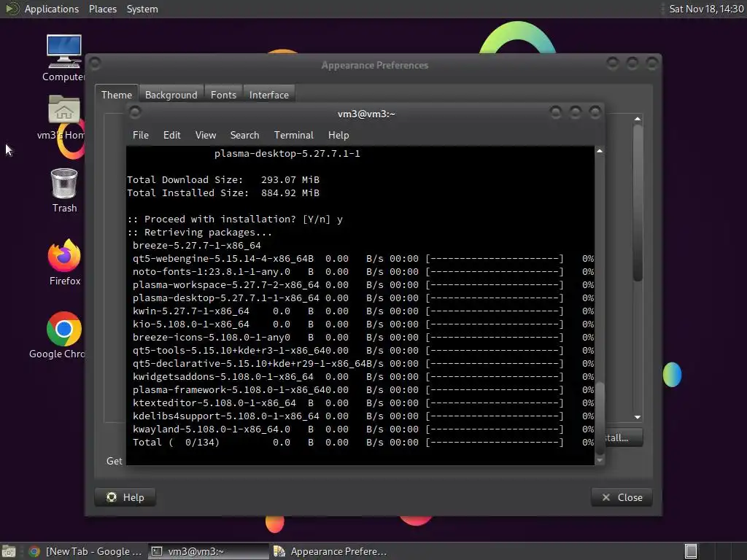Click 'breeze-icons-5.108.0-1-any' package row

click(363, 337)
